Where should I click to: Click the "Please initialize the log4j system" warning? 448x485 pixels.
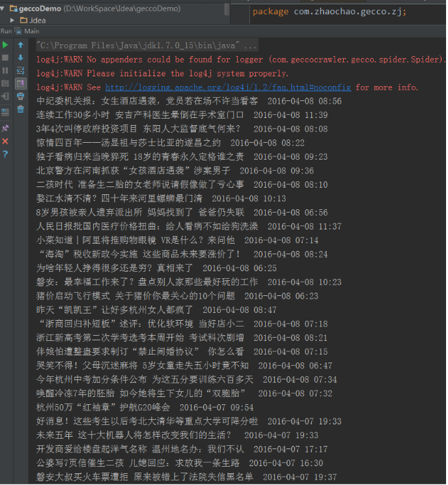point(163,74)
